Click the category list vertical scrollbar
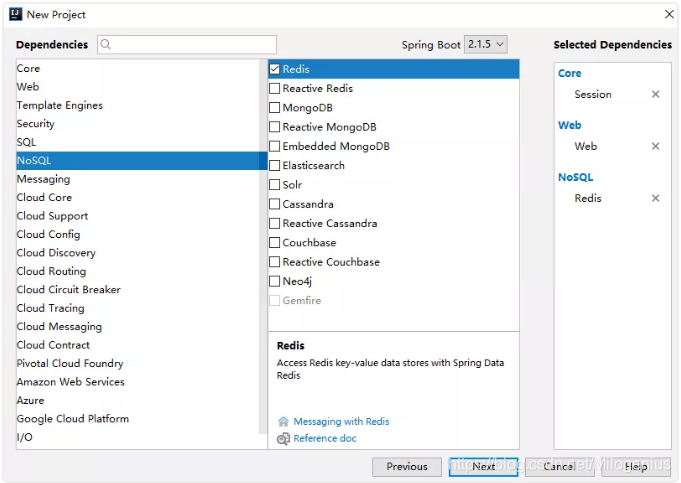Screen dimensions: 681x483 coord(263,247)
